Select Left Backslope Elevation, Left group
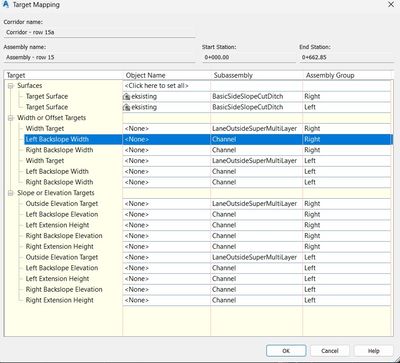 click(62, 268)
